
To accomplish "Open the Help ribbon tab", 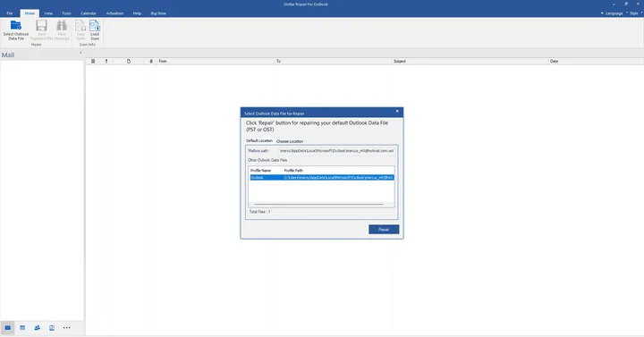I will pyautogui.click(x=137, y=13).
